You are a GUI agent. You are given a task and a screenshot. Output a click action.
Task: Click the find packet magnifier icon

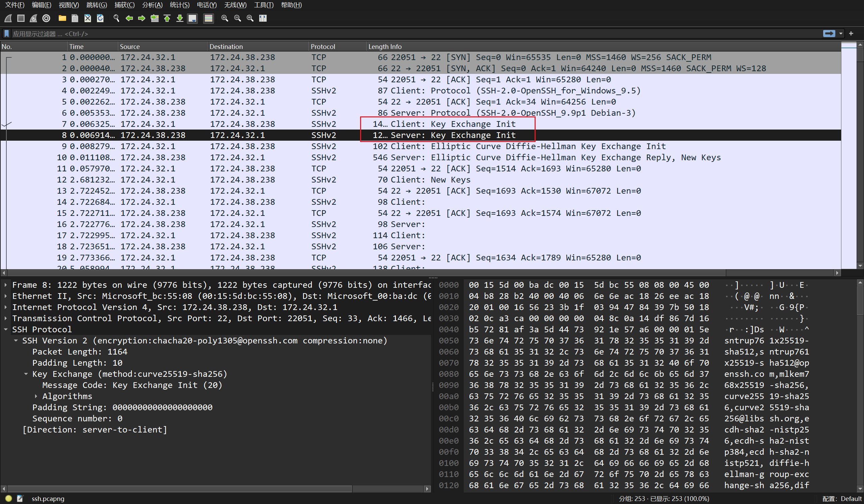point(116,18)
